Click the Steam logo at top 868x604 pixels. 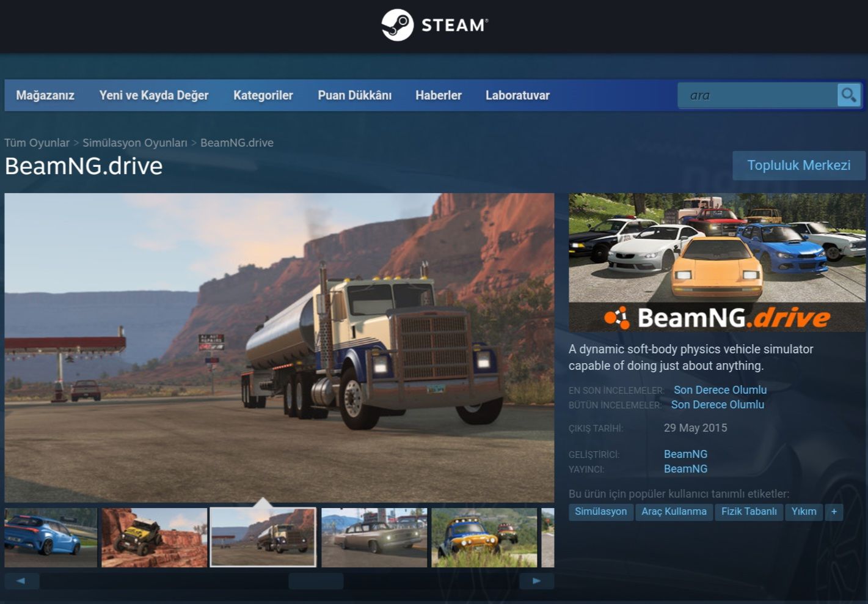click(x=434, y=25)
